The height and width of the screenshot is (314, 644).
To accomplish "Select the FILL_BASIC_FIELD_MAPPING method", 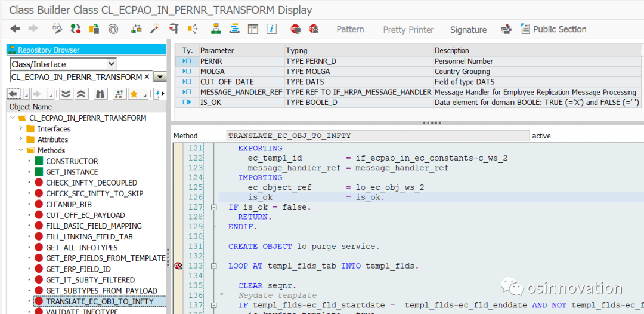I will tap(94, 226).
